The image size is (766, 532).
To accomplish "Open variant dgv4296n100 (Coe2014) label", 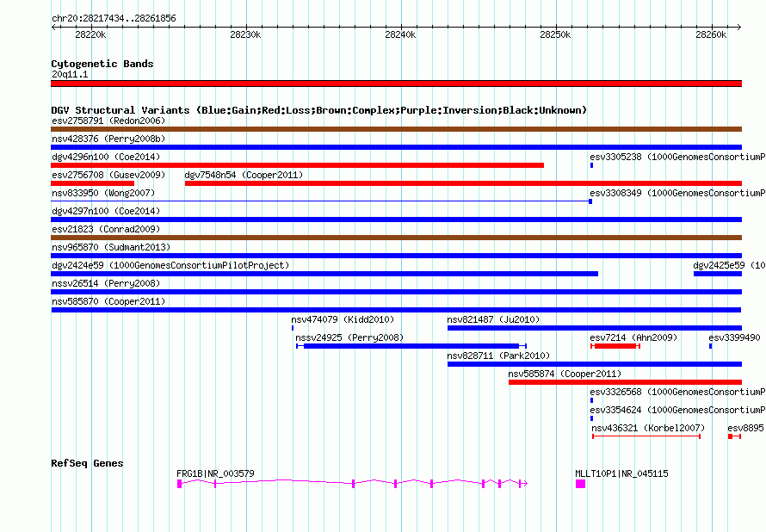I will pos(106,157).
